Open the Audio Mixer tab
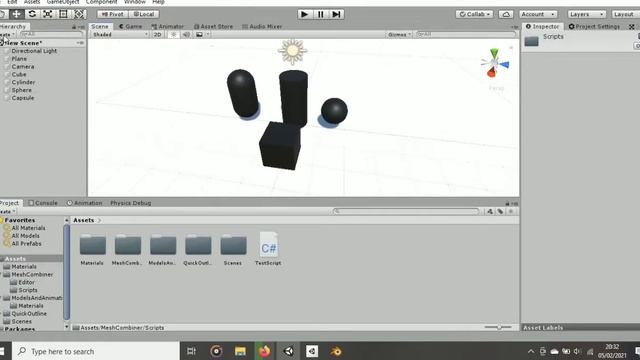Viewport: 640px width, 360px height. pyautogui.click(x=262, y=26)
